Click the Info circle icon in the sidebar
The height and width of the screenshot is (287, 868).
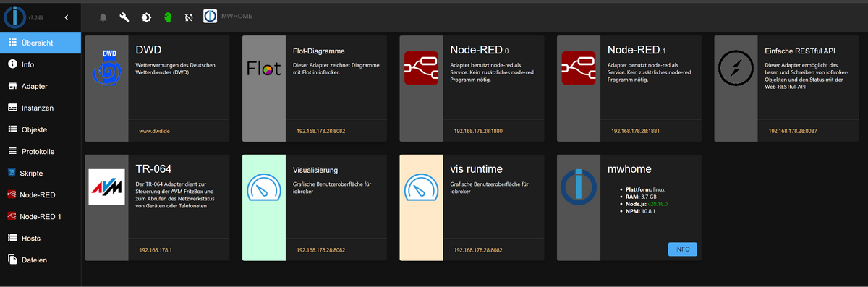coord(12,64)
